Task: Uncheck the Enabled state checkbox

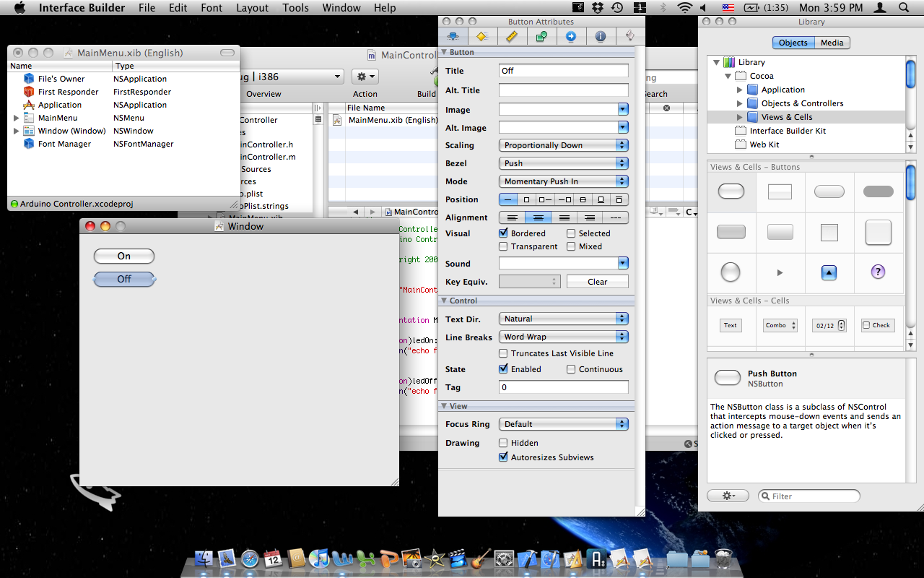Action: 504,369
